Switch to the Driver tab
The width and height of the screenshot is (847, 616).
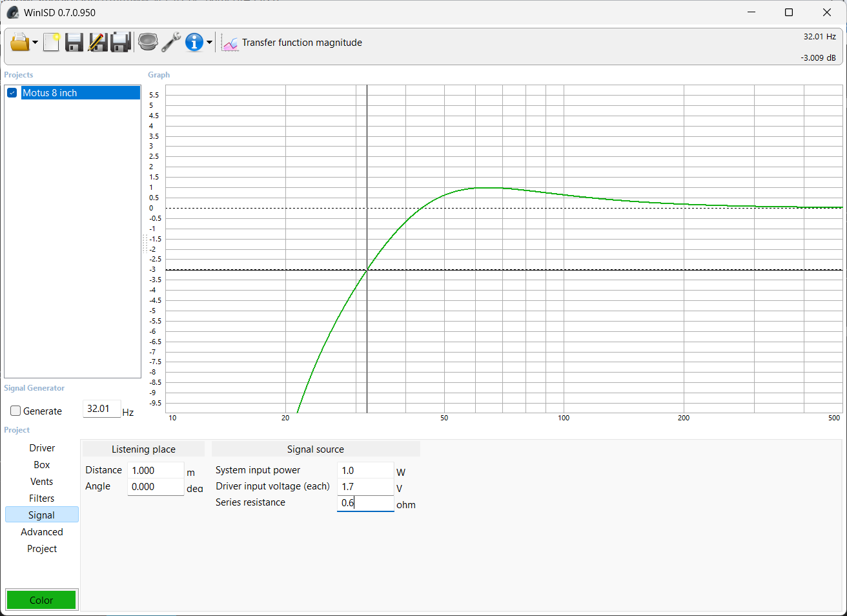click(42, 448)
